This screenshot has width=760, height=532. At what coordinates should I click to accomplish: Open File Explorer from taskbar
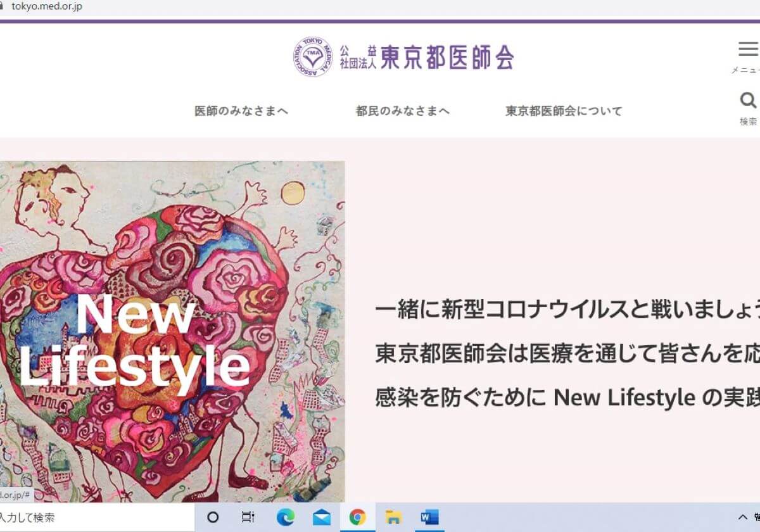(x=393, y=517)
